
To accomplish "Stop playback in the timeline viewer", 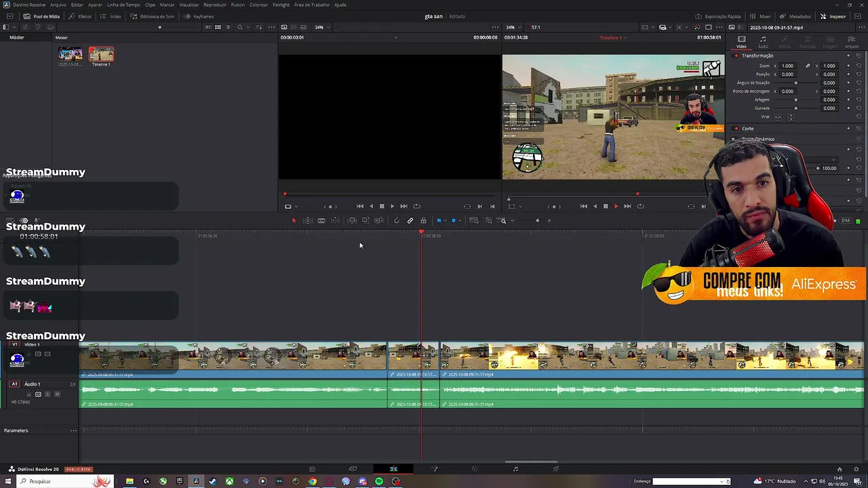I will click(x=606, y=206).
